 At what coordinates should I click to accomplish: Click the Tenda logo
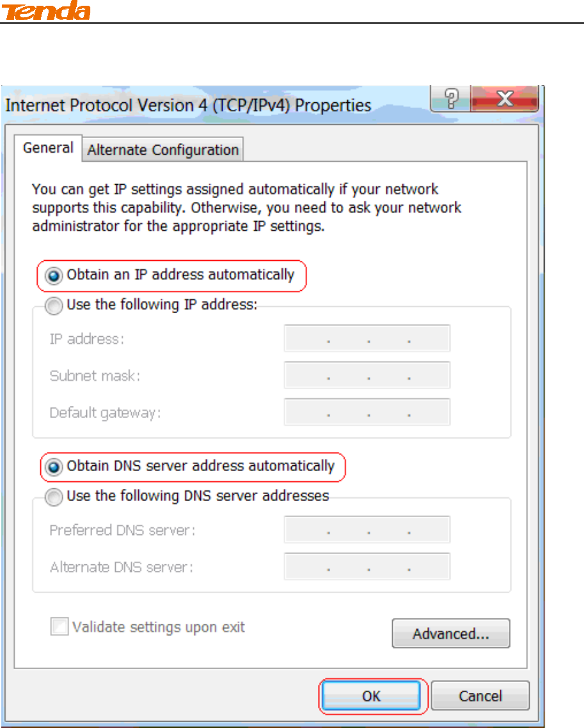(x=45, y=11)
